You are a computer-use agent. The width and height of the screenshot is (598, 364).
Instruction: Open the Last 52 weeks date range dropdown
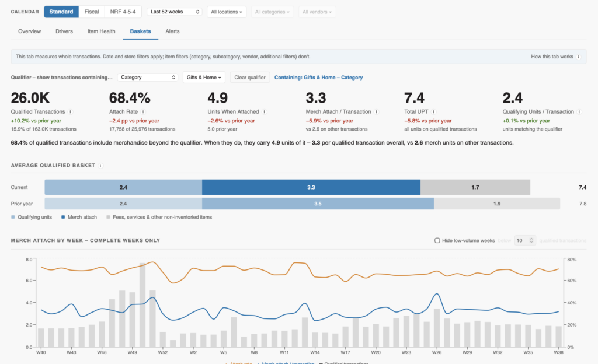(174, 12)
